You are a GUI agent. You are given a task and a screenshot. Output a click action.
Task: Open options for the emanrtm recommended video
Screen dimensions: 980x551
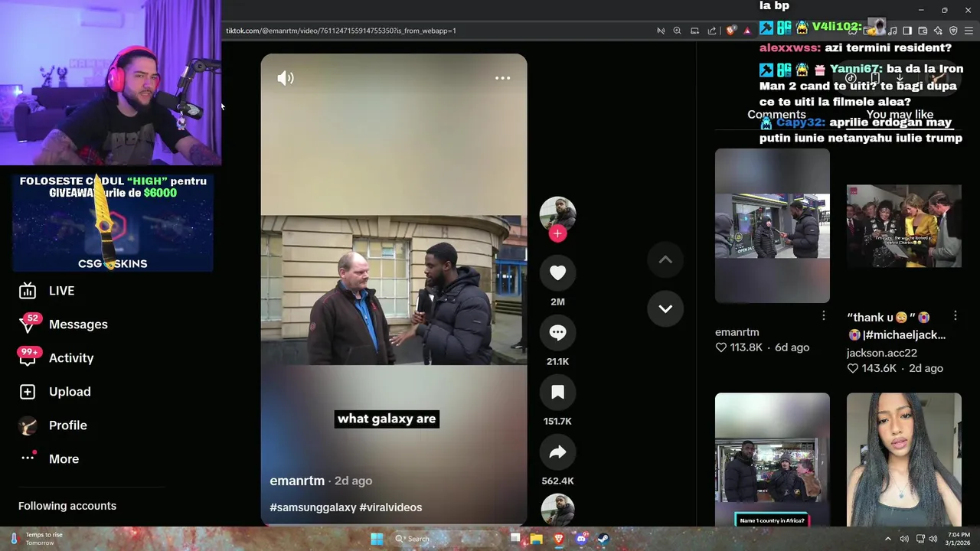pyautogui.click(x=823, y=316)
